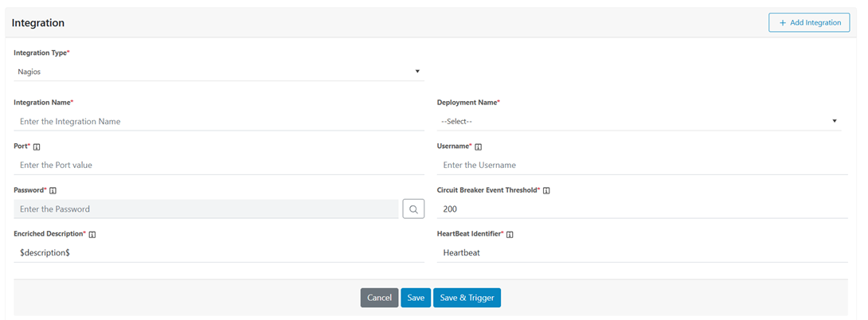This screenshot has width=868, height=320.
Task: Click info icon beside HeartBeat Identifier
Action: [510, 235]
